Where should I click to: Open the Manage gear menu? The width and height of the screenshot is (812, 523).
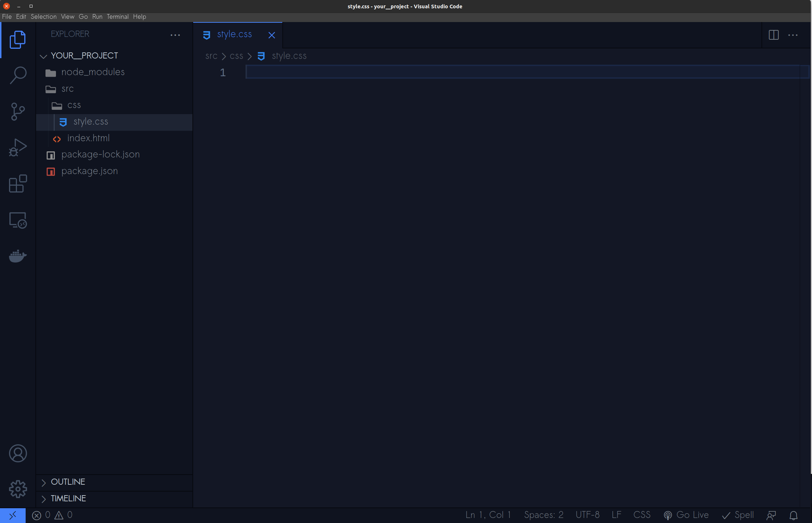[x=18, y=489]
